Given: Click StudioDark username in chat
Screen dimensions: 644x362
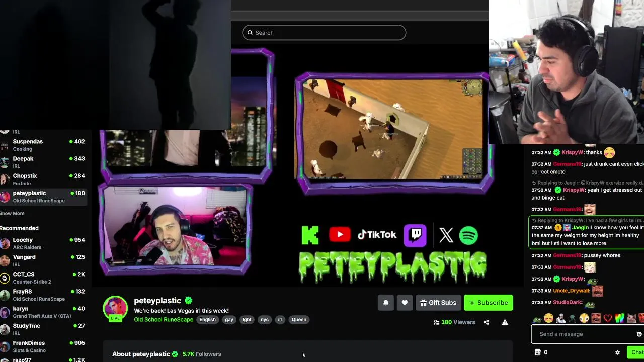Looking at the screenshot, I should pos(567,303).
